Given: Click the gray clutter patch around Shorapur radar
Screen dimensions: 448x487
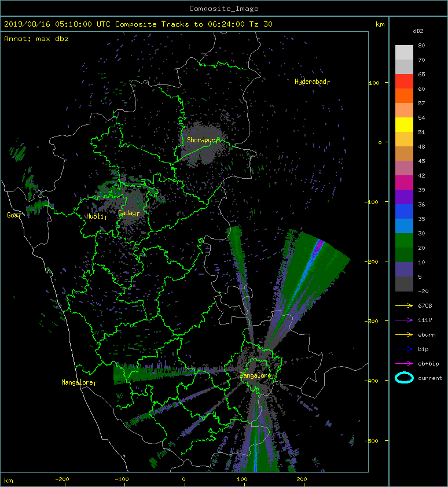Looking at the screenshot, I should pyautogui.click(x=202, y=145).
